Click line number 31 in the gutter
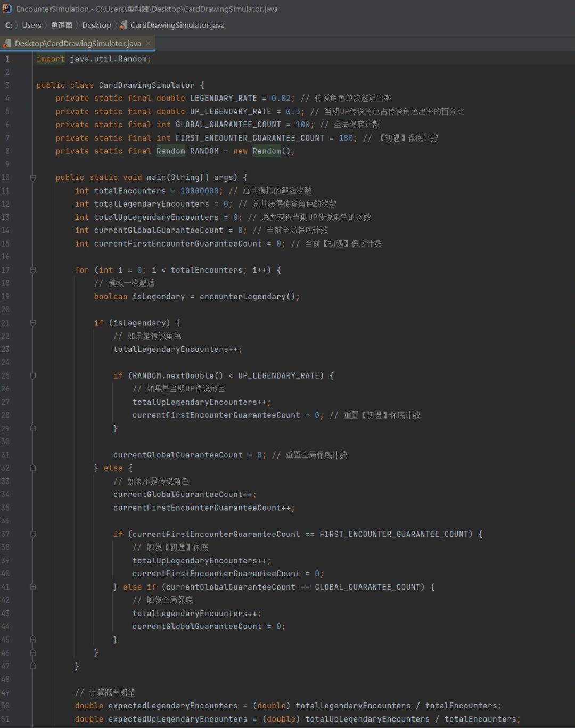The height and width of the screenshot is (728, 575). [6, 455]
